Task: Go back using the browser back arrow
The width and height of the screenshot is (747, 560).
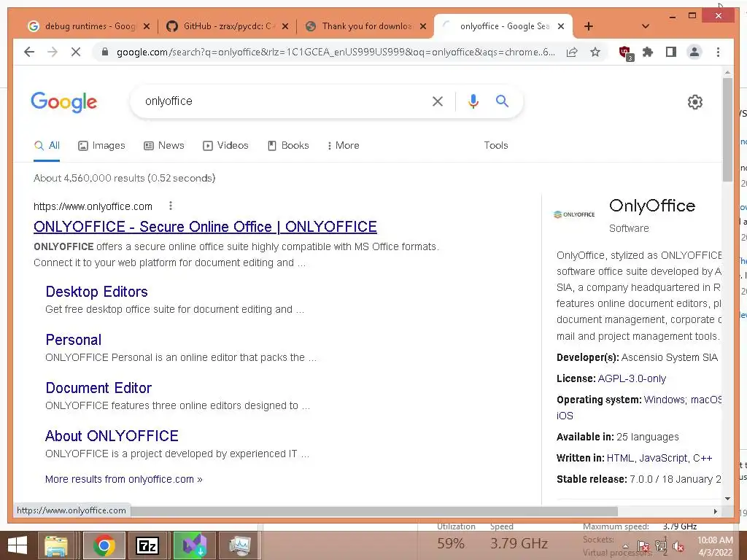Action: (x=29, y=52)
